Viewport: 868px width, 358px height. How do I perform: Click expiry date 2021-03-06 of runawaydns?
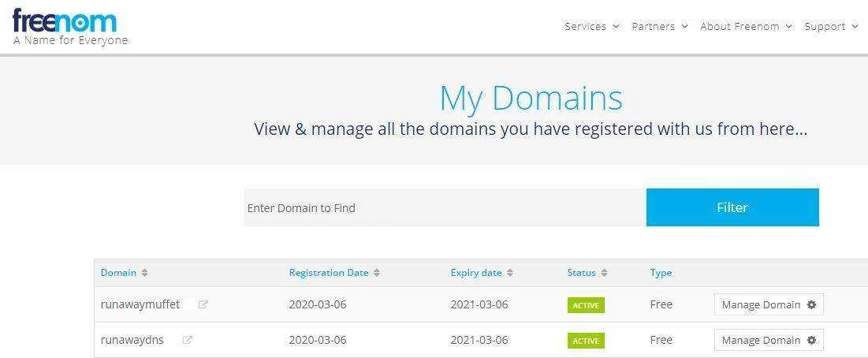tap(479, 341)
